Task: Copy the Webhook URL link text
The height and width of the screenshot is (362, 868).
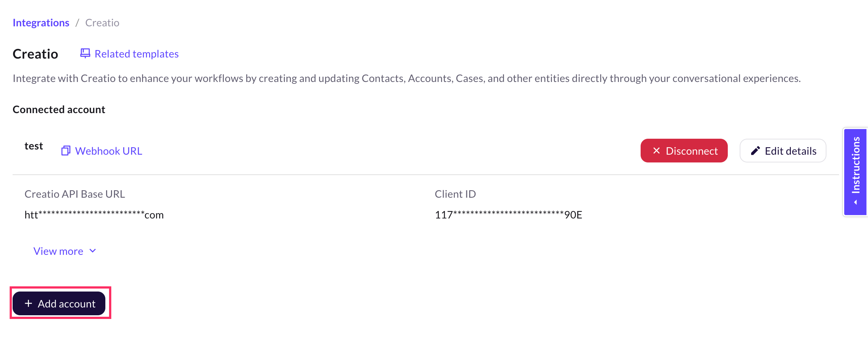Action: pos(108,151)
